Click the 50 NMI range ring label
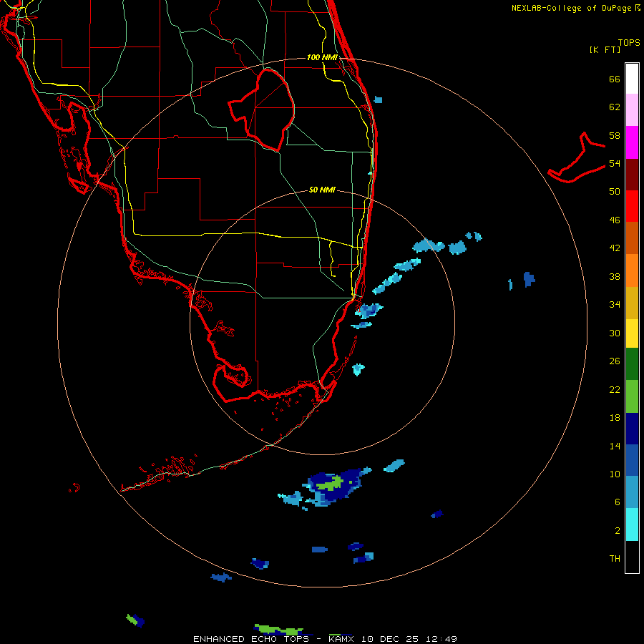This screenshot has height=644, width=644. click(322, 190)
